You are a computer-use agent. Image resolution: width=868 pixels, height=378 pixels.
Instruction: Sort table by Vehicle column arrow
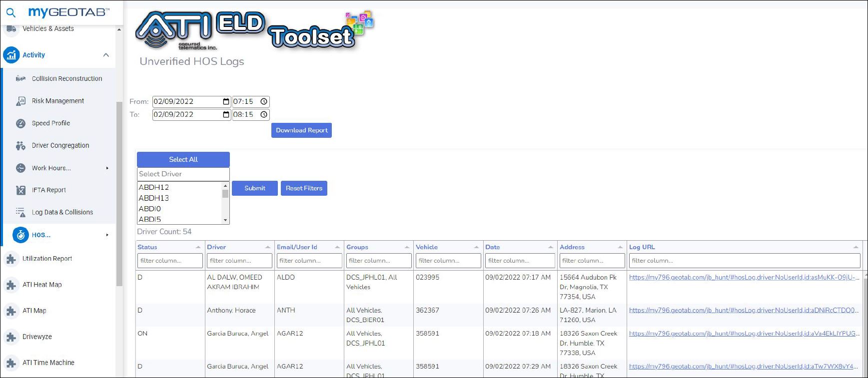pyautogui.click(x=476, y=247)
